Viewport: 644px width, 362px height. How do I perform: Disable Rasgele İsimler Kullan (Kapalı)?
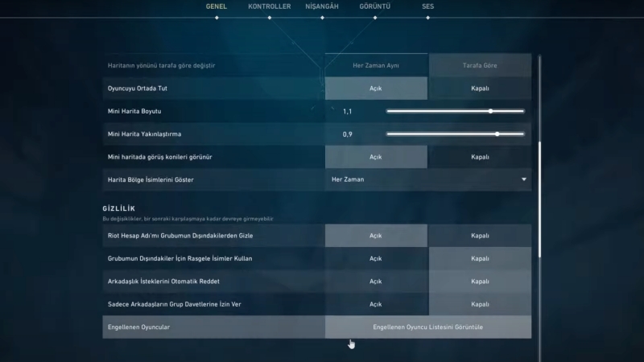(x=480, y=258)
